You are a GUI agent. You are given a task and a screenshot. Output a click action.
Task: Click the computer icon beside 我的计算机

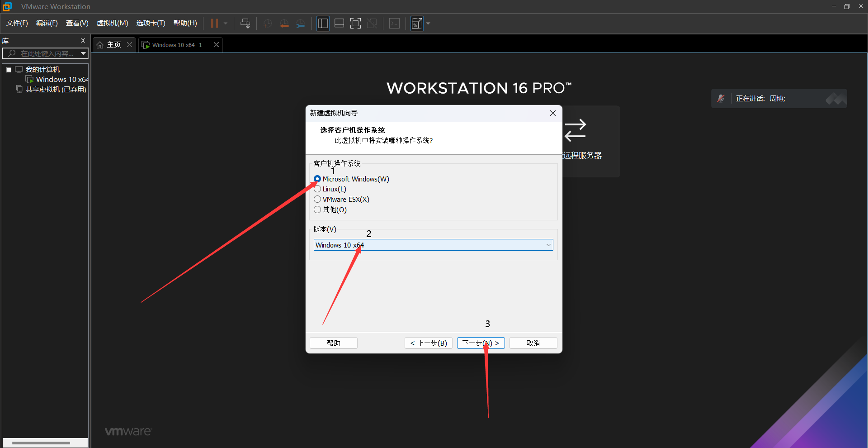(x=19, y=69)
